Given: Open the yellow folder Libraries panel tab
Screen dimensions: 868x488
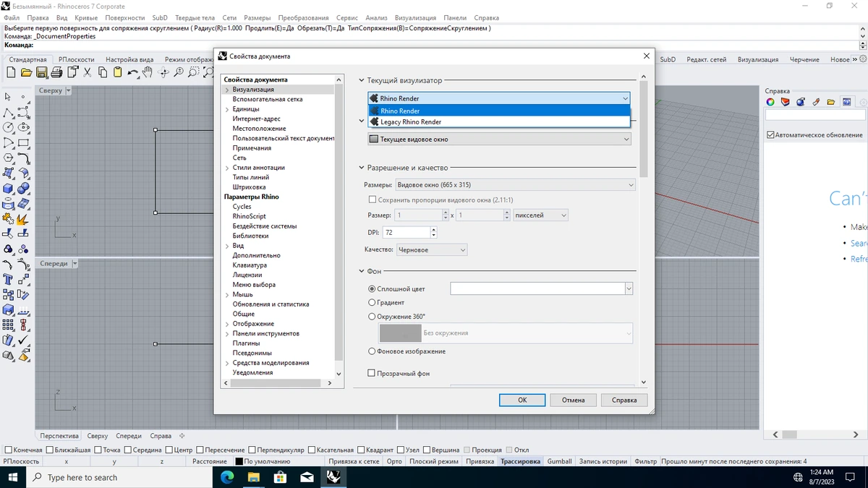Looking at the screenshot, I should [831, 102].
